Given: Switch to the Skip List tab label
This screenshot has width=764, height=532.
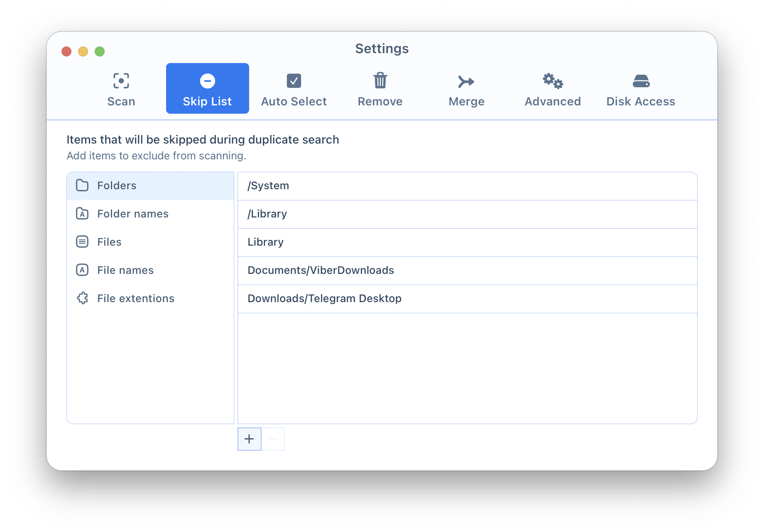Looking at the screenshot, I should [207, 102].
